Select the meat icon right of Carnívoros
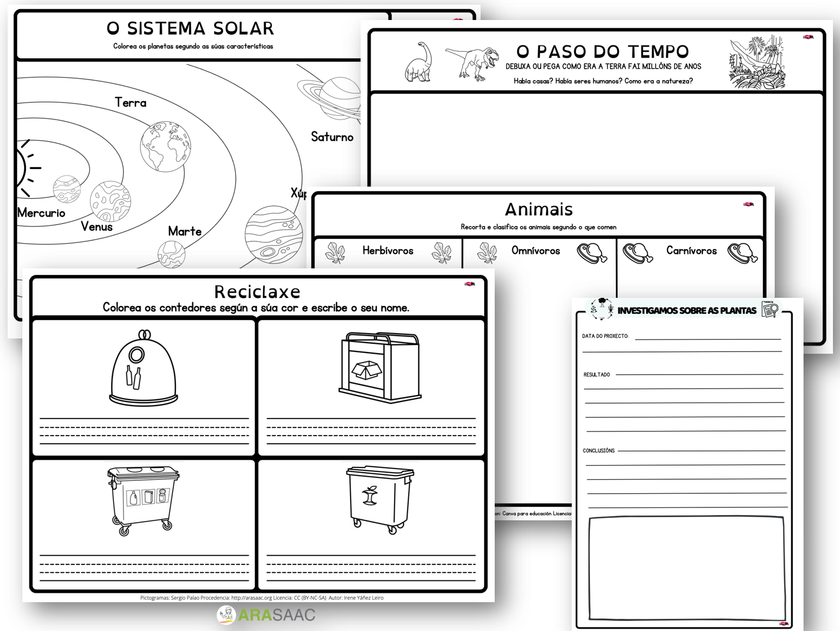Screen dimensions: 840x631 point(742,253)
